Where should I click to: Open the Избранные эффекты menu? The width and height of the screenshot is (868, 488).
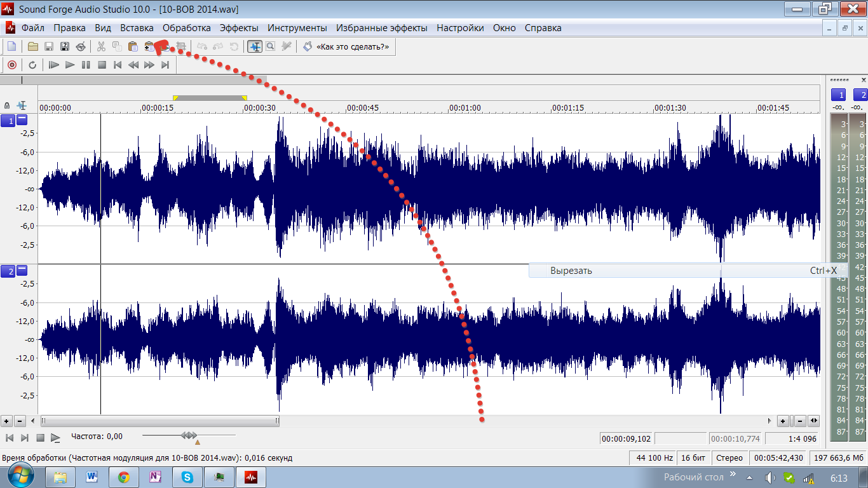coord(382,28)
